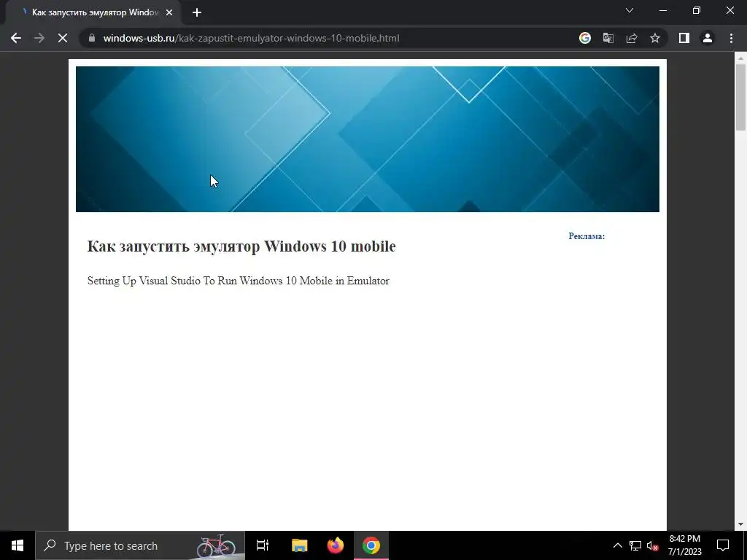Image resolution: width=747 pixels, height=560 pixels.
Task: Open the Google icon in address bar
Action: [584, 38]
